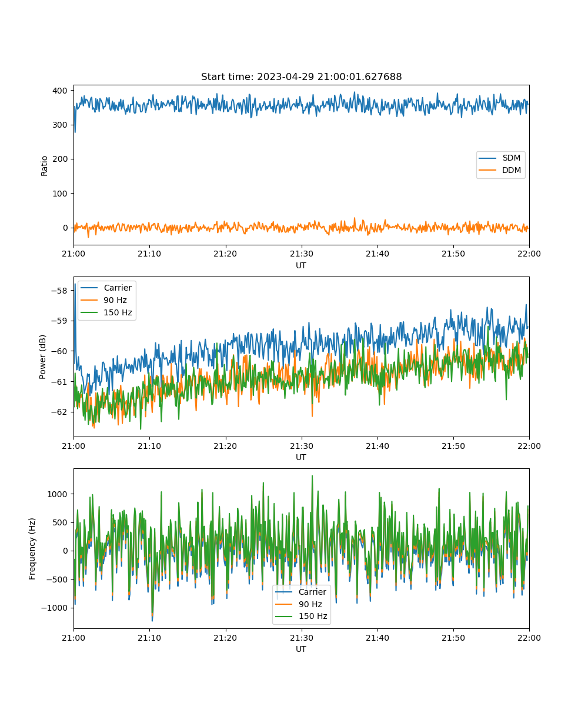Click the 21:20 tick under the Frequency plot

(225, 637)
